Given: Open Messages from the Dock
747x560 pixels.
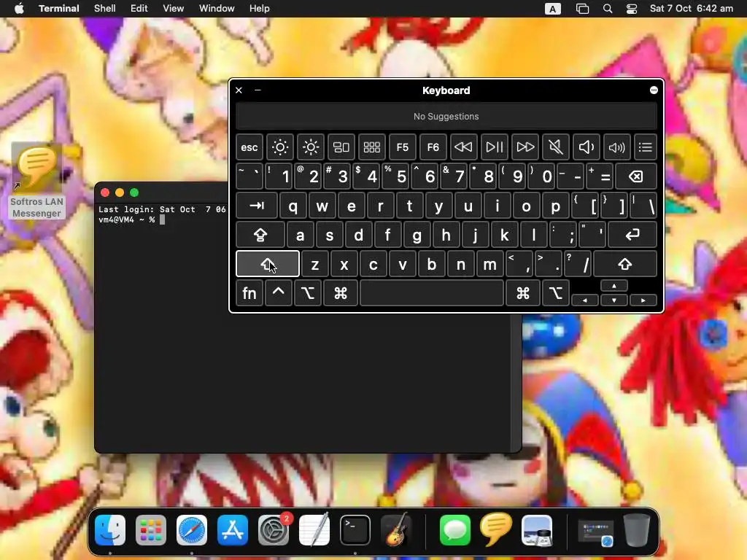Looking at the screenshot, I should coord(455,530).
